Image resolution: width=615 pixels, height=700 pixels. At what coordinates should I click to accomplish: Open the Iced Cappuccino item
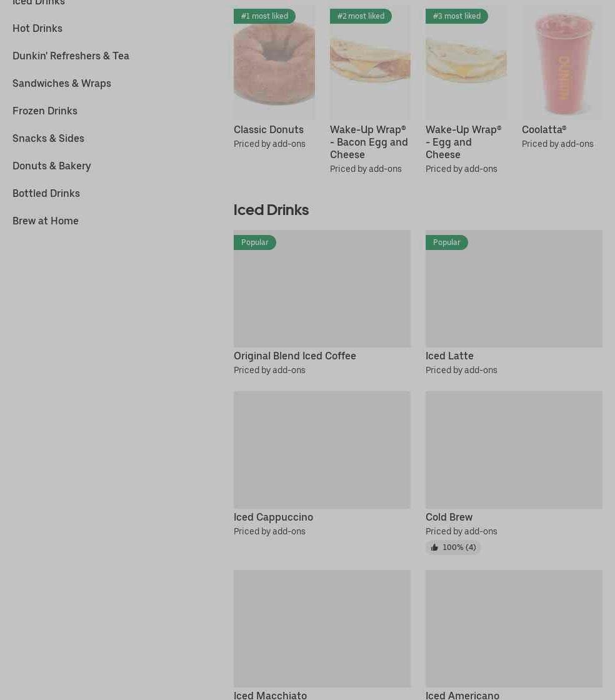322,464
